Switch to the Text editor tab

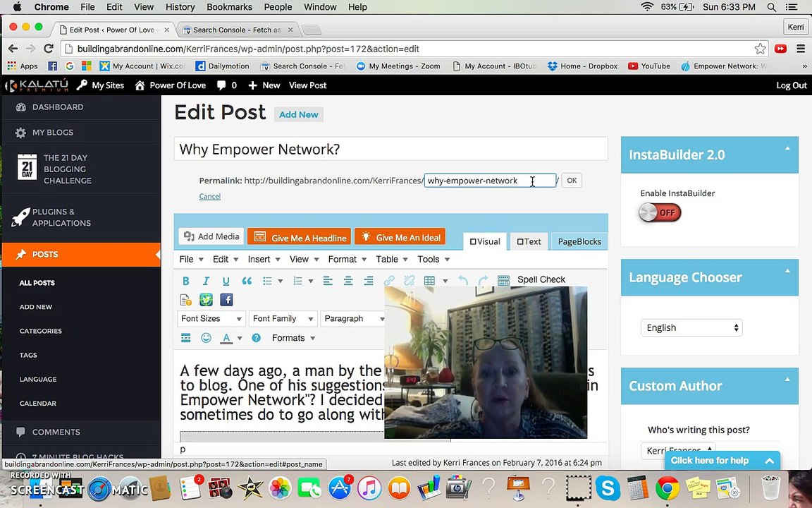click(529, 241)
